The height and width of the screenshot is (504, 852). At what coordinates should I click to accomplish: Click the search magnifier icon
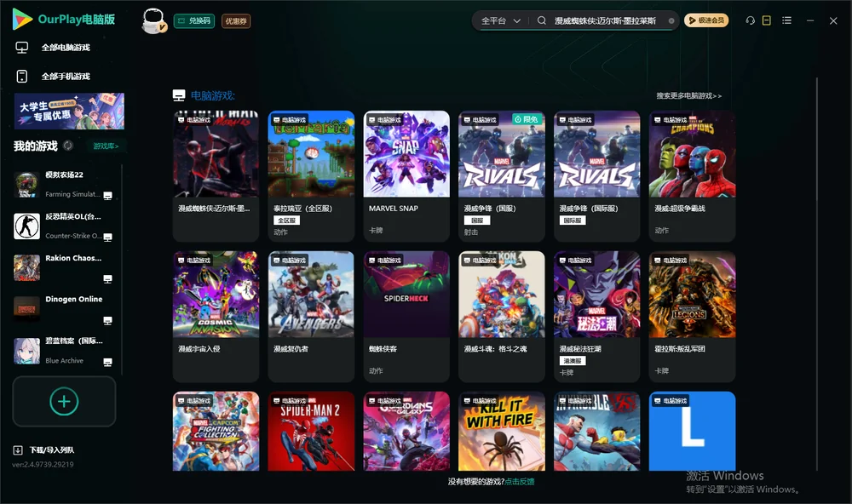541,20
